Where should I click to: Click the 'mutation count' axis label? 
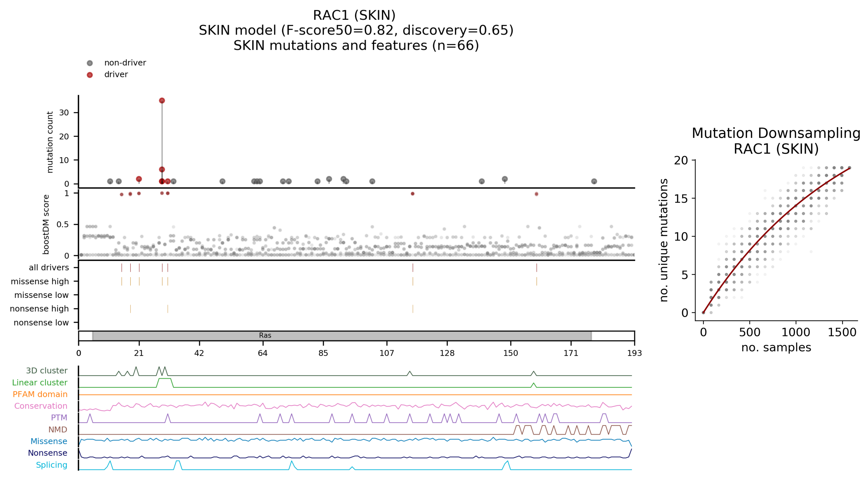[50, 142]
